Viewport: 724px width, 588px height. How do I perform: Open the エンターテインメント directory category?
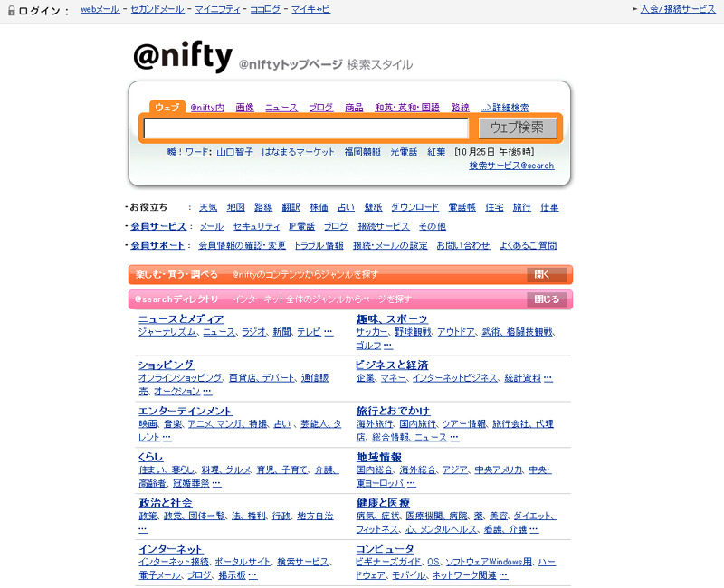coord(186,411)
